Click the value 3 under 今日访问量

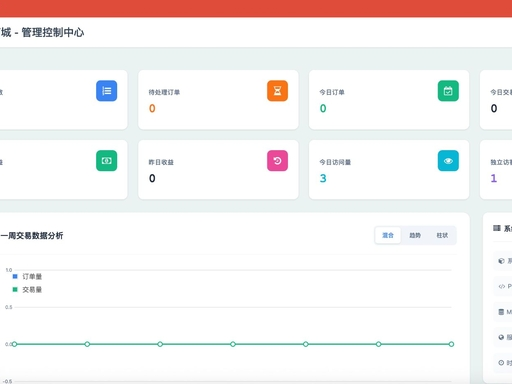point(323,178)
